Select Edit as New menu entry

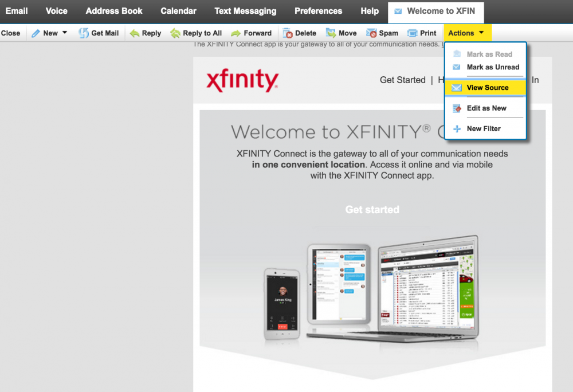[x=485, y=108]
